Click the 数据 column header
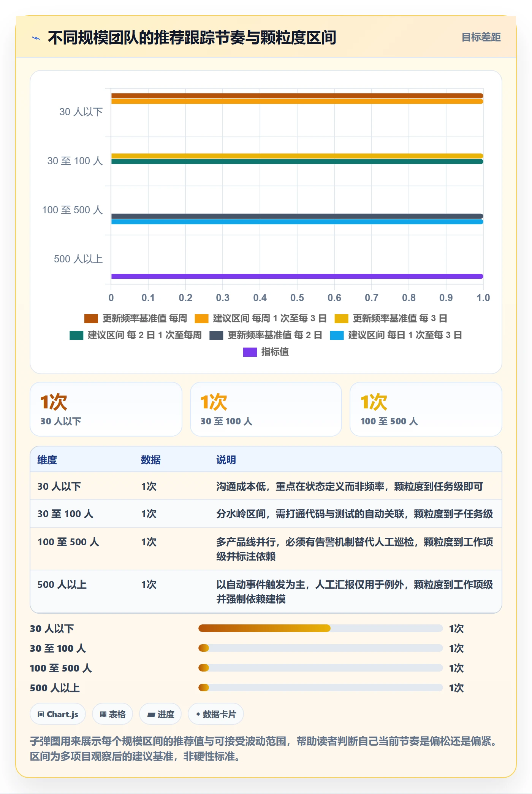The height and width of the screenshot is (794, 532). [151, 460]
